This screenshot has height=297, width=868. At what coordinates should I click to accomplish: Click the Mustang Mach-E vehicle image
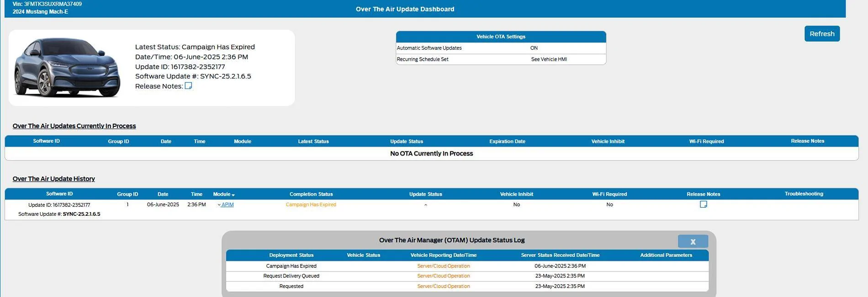pos(67,68)
